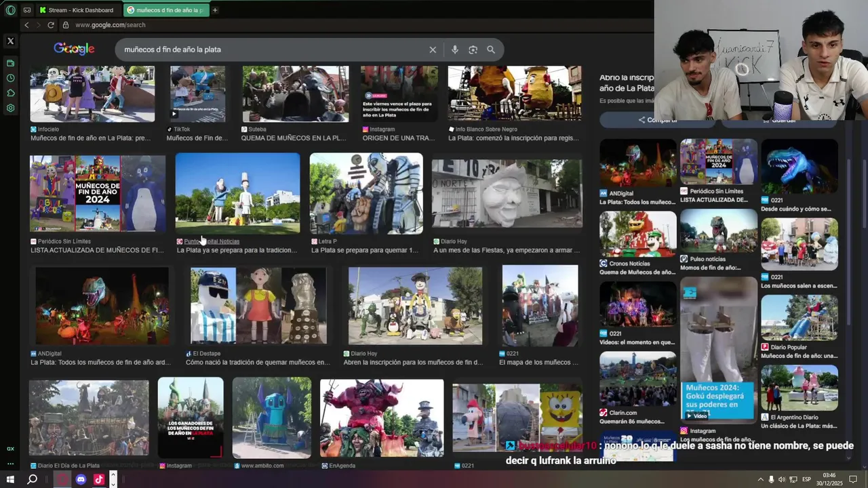Viewport: 868px width, 488px height.
Task: Open GX Control in the sidebar
Action: click(10, 449)
